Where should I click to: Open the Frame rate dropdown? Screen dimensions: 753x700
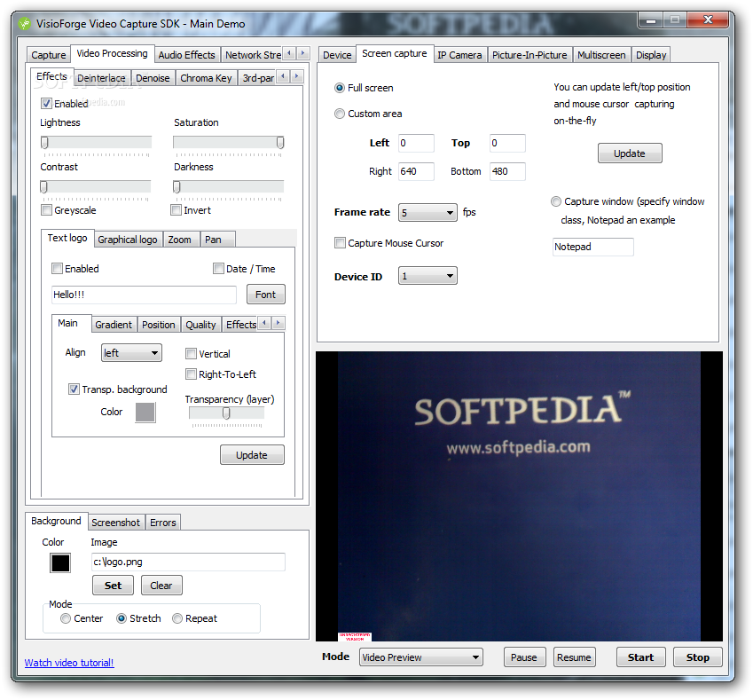pyautogui.click(x=427, y=212)
